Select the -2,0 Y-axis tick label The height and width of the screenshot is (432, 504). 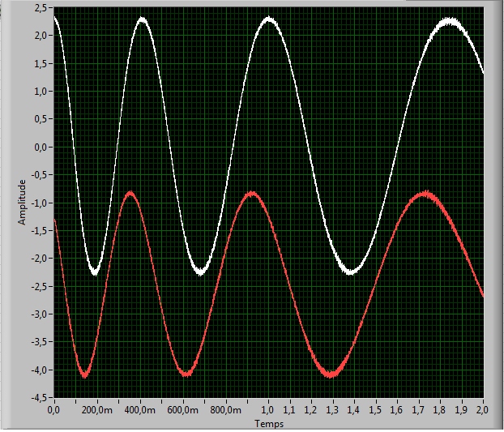click(x=39, y=259)
